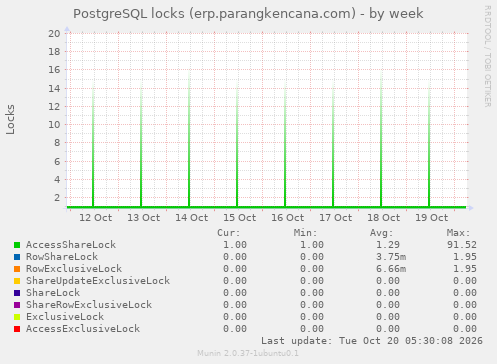Click the orange RowExclusiveLock color swatch

click(17, 269)
